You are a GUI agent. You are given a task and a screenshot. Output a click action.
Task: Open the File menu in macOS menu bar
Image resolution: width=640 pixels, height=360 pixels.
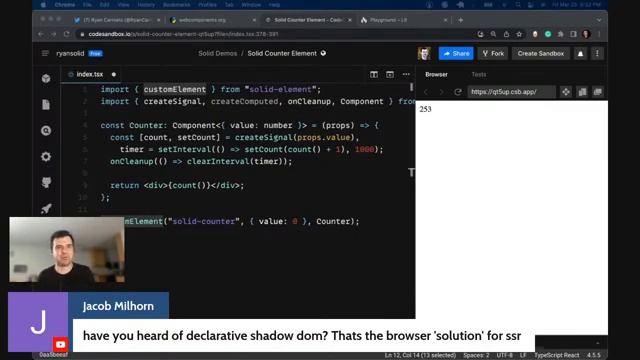tap(87, 5)
